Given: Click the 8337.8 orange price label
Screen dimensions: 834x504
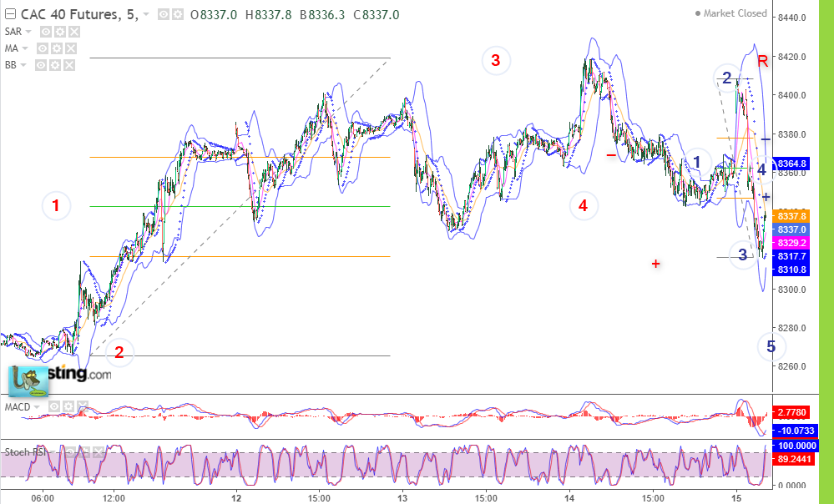Looking at the screenshot, I should [791, 216].
